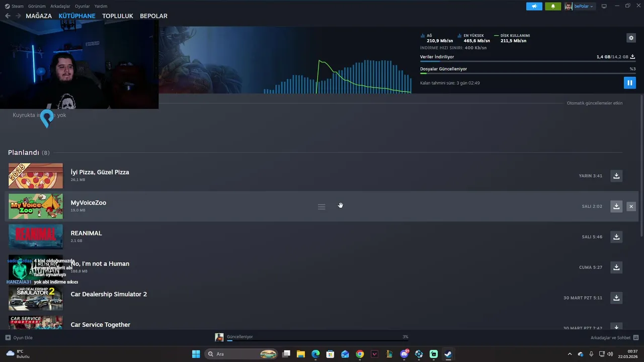Click the İyi Pizza, Güzel Pizza title
This screenshot has height=362, width=644.
tap(100, 172)
